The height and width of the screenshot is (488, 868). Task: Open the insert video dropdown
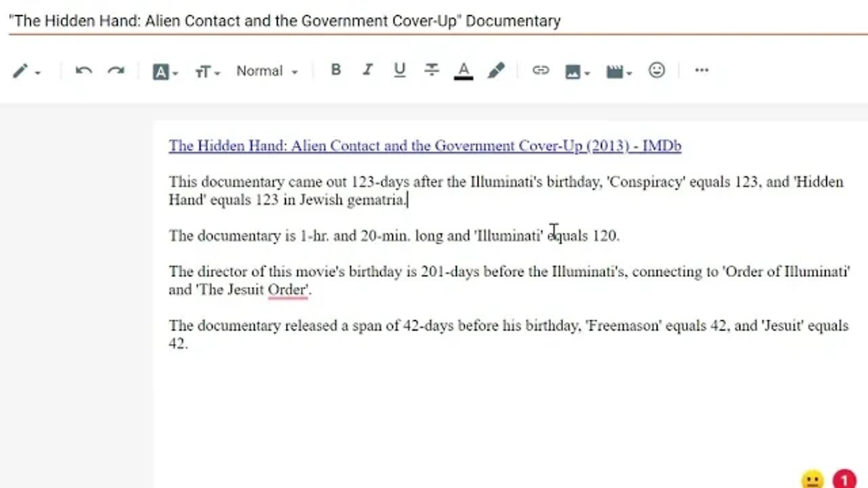(x=619, y=71)
